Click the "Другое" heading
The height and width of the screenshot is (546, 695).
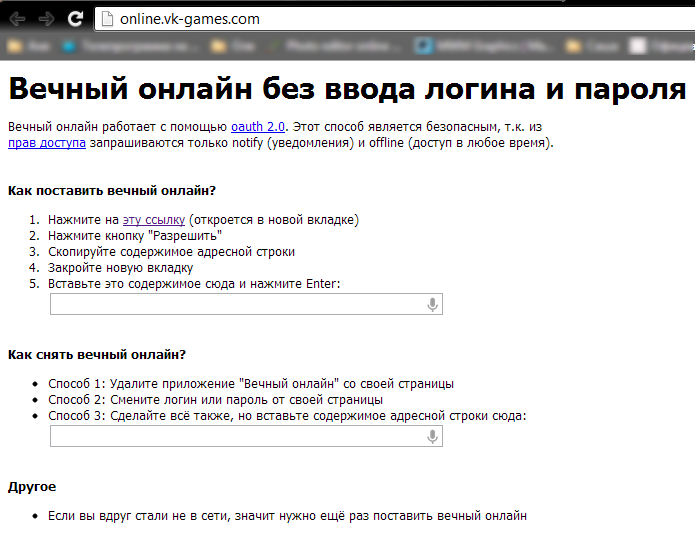[32, 487]
